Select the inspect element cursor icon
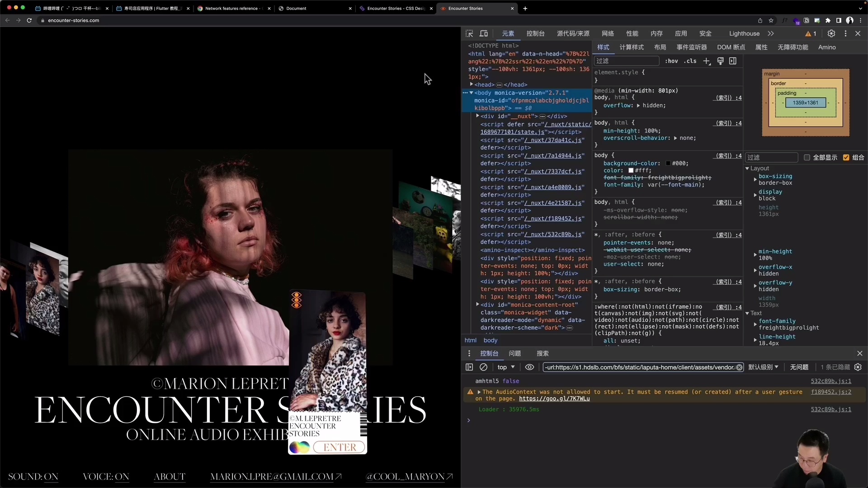The image size is (868, 488). 469,33
